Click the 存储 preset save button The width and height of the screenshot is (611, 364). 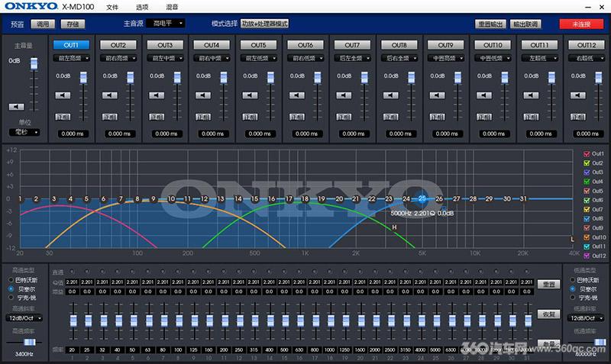pyautogui.click(x=73, y=24)
